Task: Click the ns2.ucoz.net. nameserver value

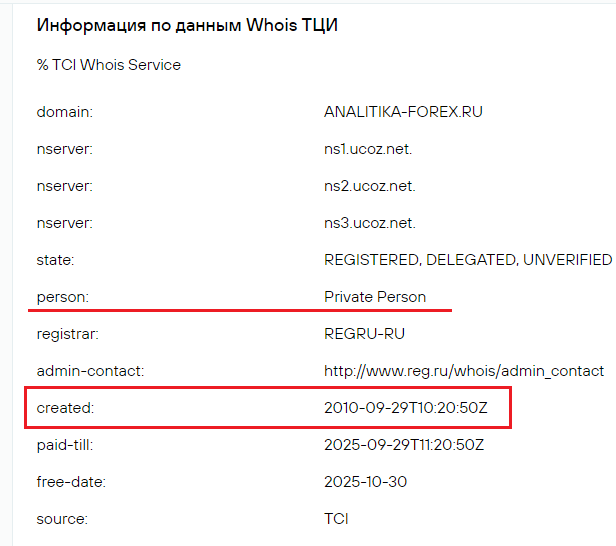Action: coord(369,186)
